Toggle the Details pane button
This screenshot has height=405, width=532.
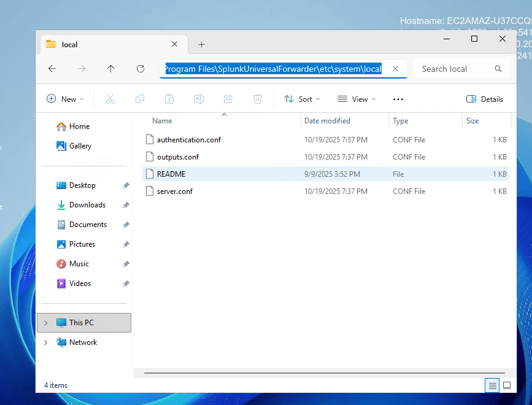(x=484, y=99)
